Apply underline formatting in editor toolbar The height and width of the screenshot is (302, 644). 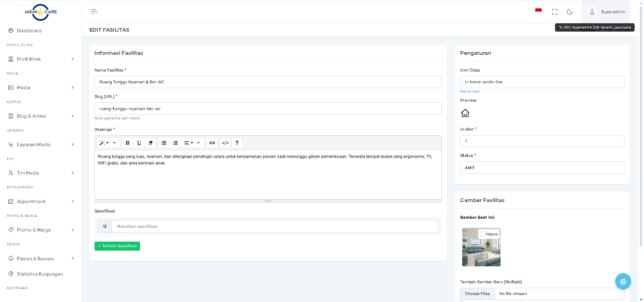(x=139, y=143)
